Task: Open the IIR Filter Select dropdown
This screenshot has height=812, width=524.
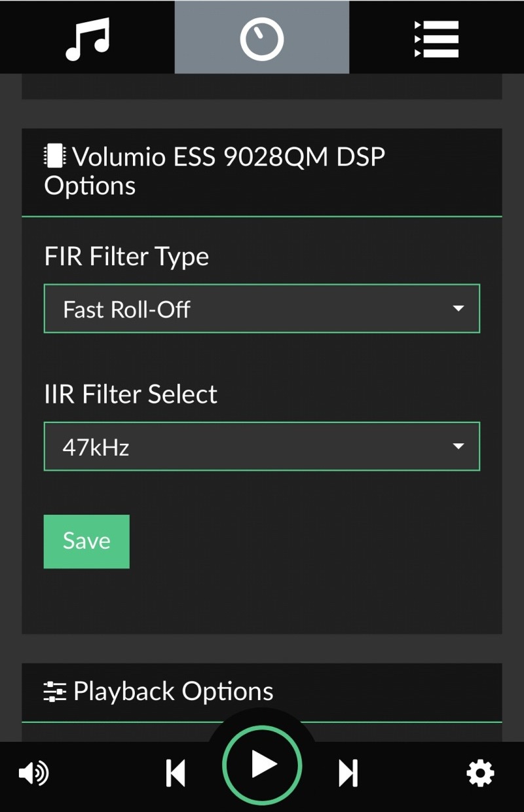Action: 262,447
